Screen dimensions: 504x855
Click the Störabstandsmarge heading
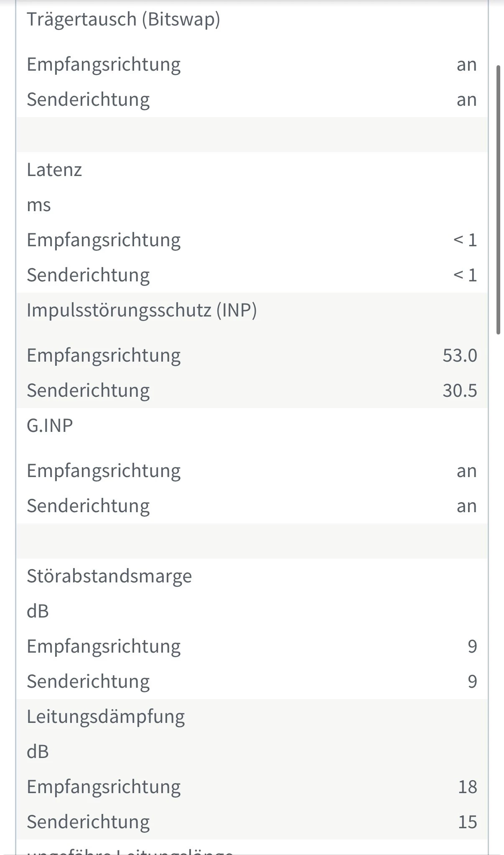click(x=109, y=576)
